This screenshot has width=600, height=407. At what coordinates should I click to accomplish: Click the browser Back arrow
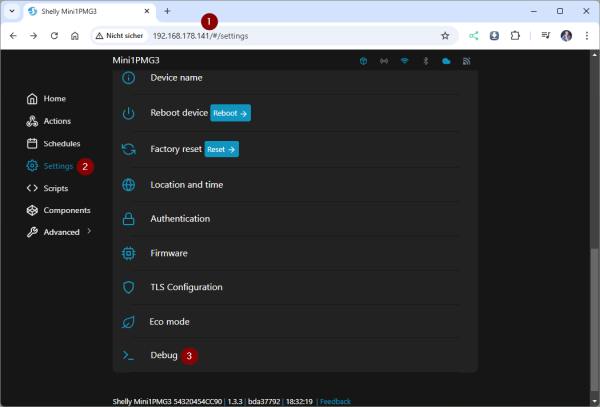tap(13, 36)
